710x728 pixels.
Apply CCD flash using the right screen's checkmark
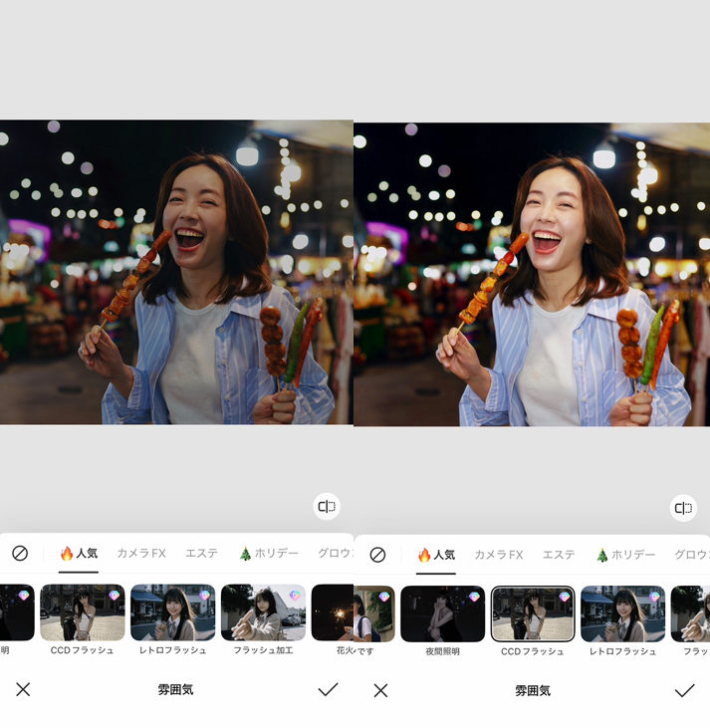(x=684, y=690)
